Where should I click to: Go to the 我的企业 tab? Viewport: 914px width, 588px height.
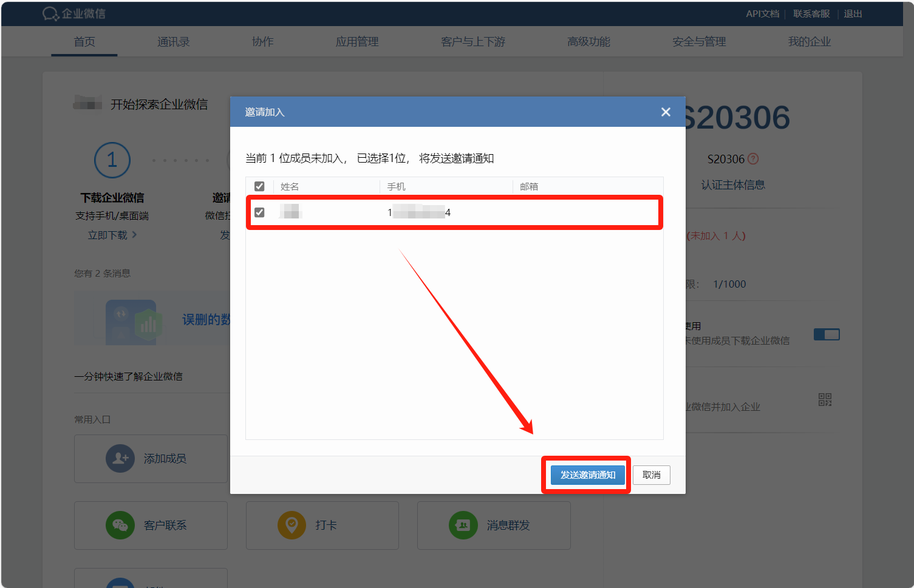(x=809, y=42)
